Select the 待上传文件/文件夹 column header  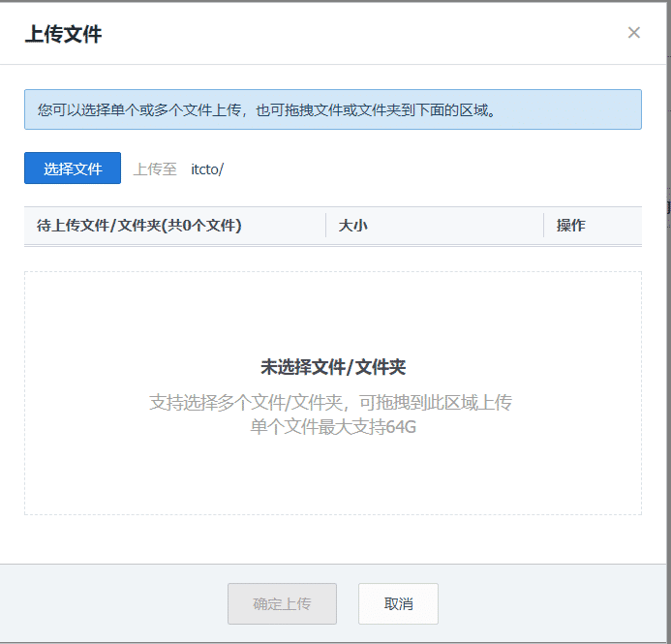[139, 226]
